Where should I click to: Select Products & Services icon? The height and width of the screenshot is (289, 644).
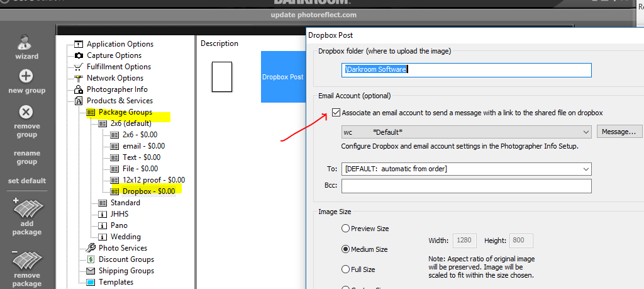click(x=79, y=101)
